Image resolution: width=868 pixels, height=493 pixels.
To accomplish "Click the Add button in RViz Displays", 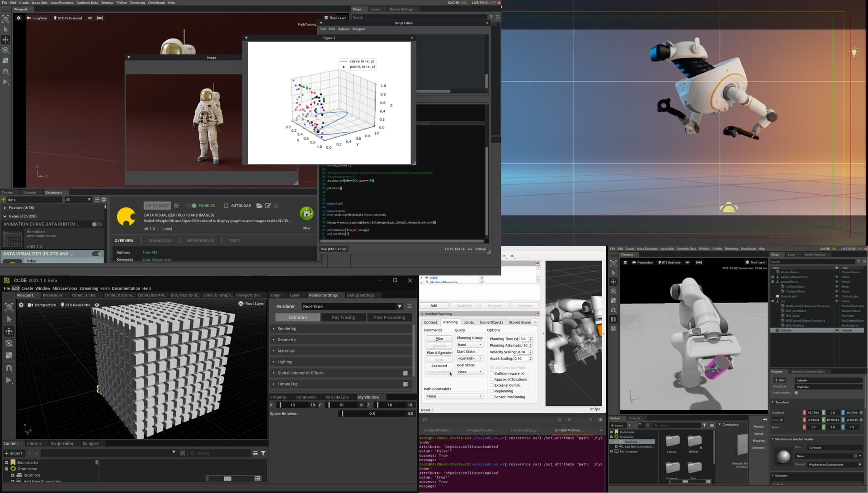I will 434,306.
